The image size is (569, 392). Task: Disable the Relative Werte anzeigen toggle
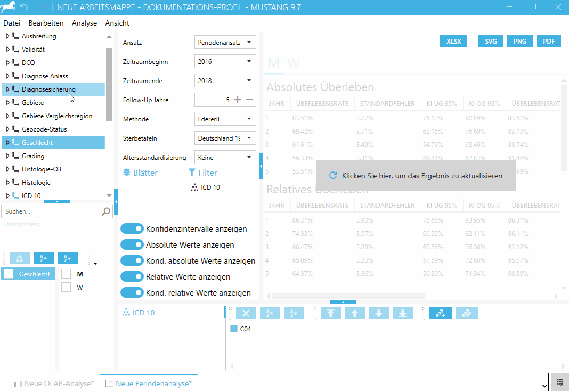(x=132, y=277)
